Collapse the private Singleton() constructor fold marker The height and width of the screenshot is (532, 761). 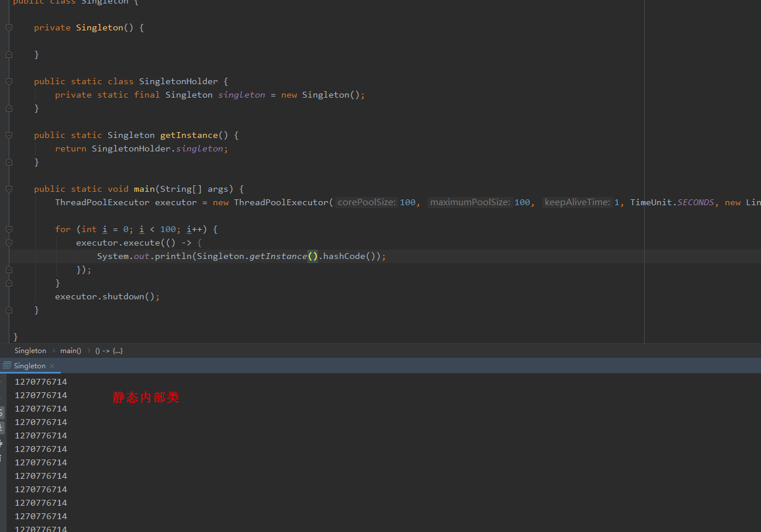click(x=9, y=27)
